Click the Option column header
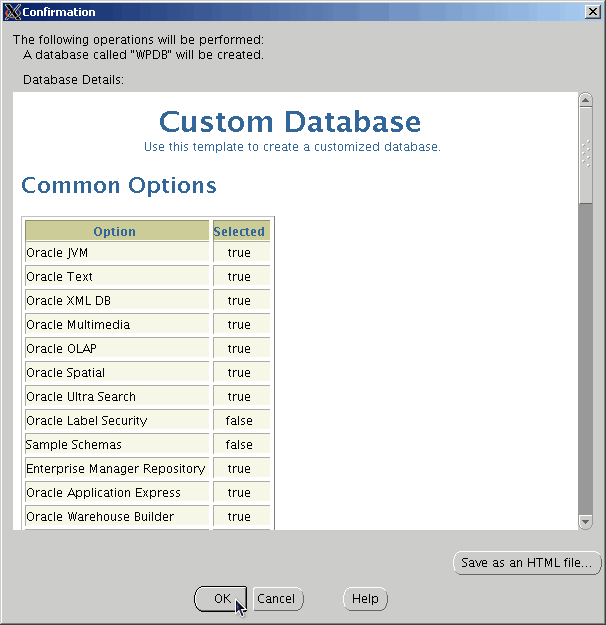The height and width of the screenshot is (625, 606). tap(115, 232)
